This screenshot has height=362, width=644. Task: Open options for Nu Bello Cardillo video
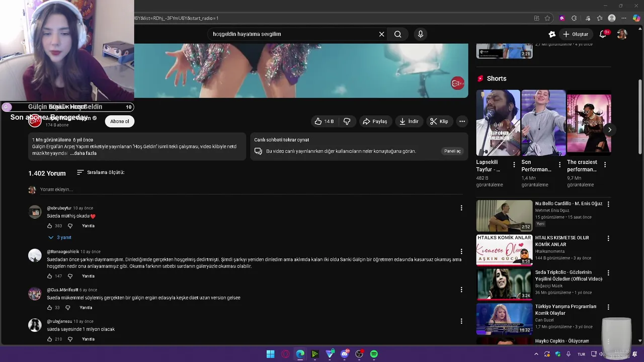click(608, 204)
